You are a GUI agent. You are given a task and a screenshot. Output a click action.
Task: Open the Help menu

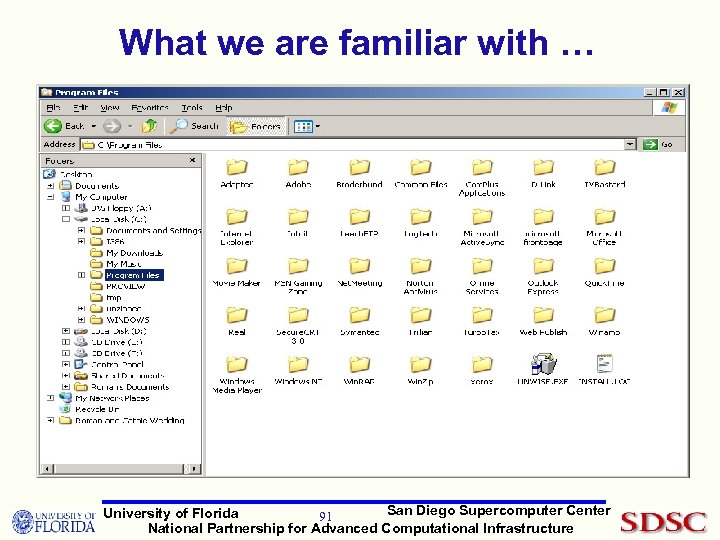click(x=224, y=107)
